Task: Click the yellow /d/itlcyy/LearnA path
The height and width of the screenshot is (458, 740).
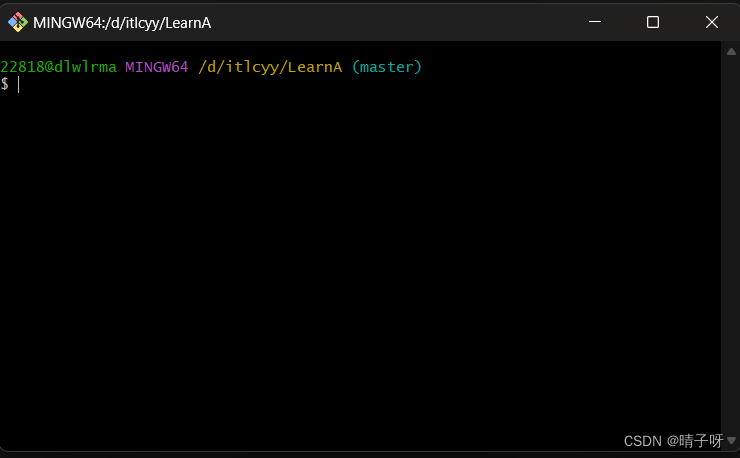Action: pos(270,67)
